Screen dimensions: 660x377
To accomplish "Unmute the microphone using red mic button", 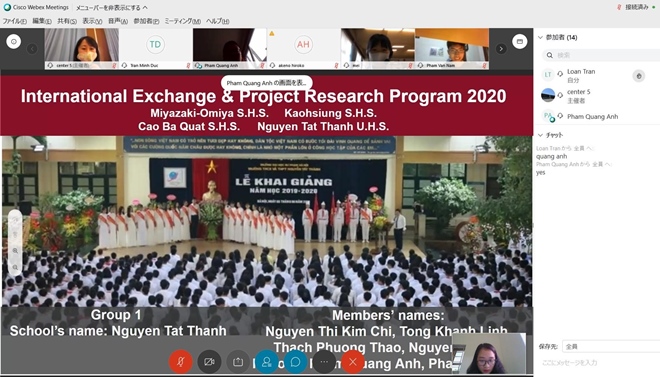I will (181, 361).
